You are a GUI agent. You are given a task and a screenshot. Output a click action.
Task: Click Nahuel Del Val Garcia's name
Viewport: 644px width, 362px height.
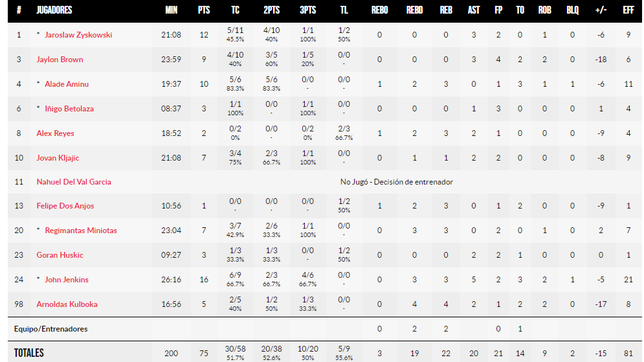[x=74, y=182]
